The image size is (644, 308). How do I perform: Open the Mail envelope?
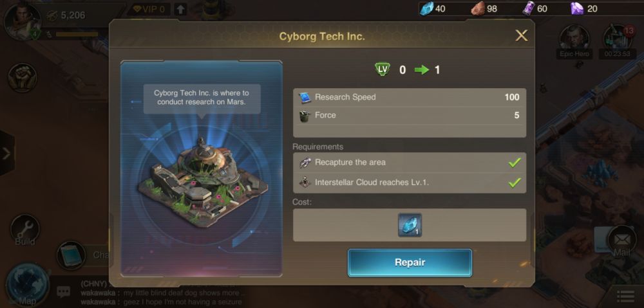(x=621, y=240)
